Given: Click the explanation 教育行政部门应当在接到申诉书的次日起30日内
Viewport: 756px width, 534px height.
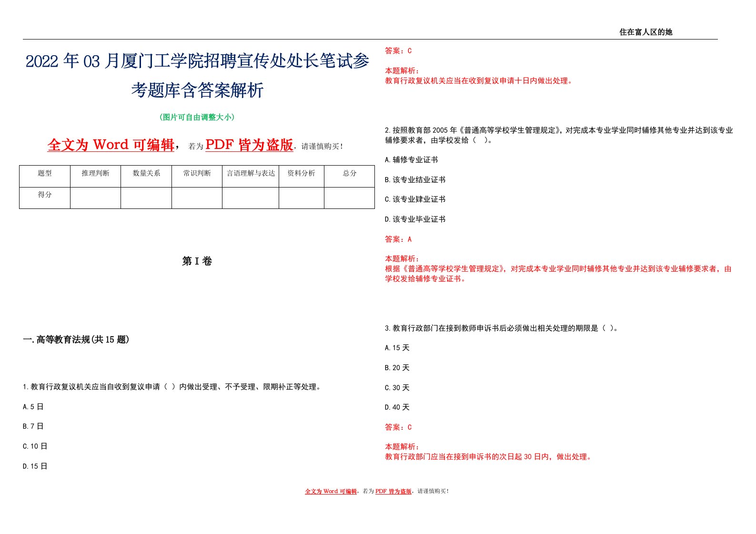Looking at the screenshot, I should point(489,457).
